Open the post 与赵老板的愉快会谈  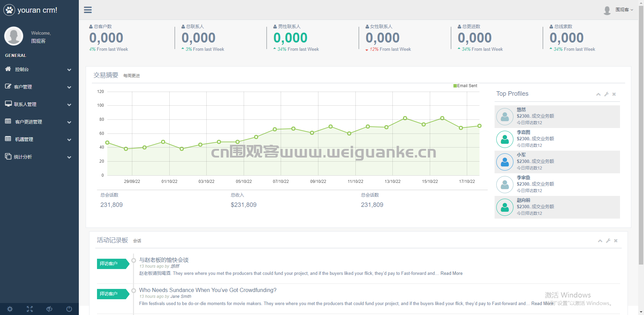pyautogui.click(x=164, y=260)
